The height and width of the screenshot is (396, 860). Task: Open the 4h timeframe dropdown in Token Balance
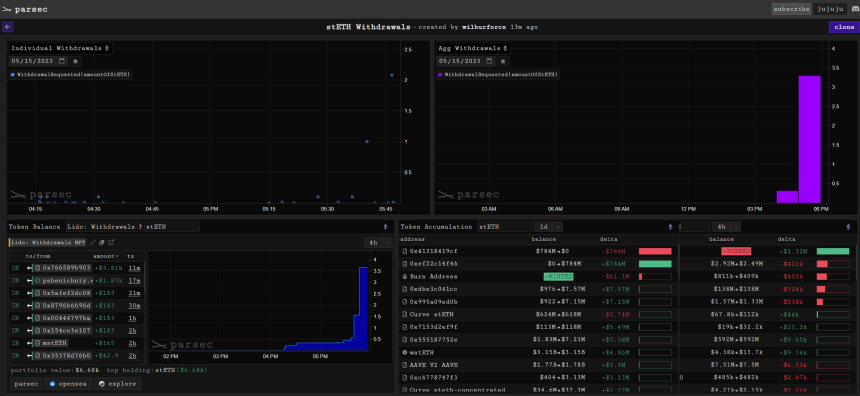tap(378, 242)
